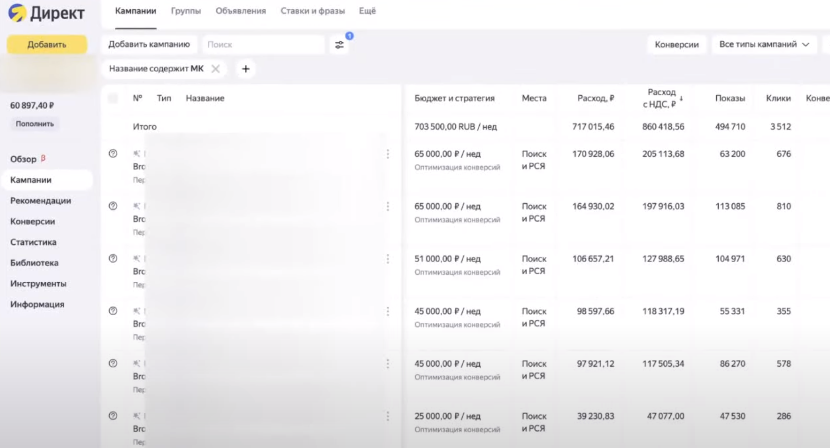Click the 'Пополнить' balance button
Image resolution: width=830 pixels, height=448 pixels.
(36, 124)
